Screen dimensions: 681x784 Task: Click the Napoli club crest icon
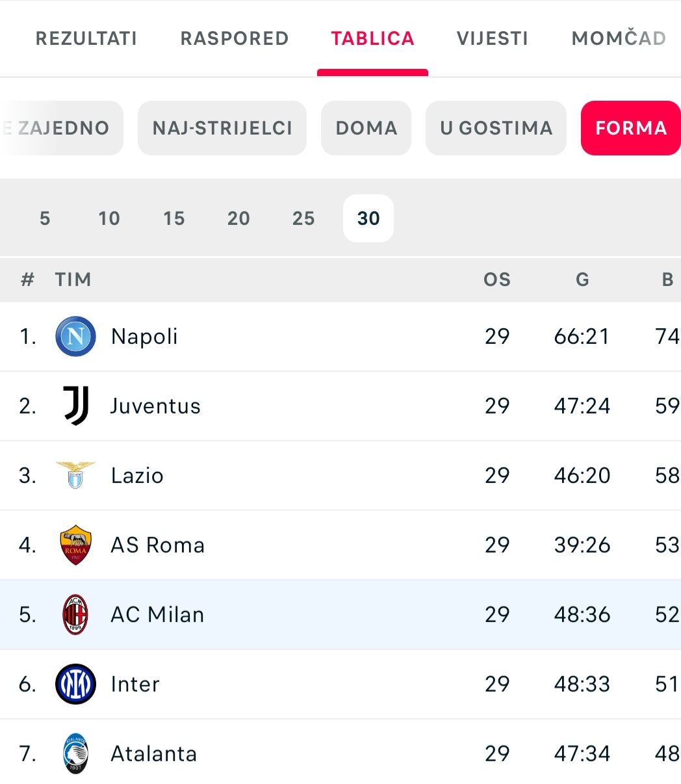75,336
